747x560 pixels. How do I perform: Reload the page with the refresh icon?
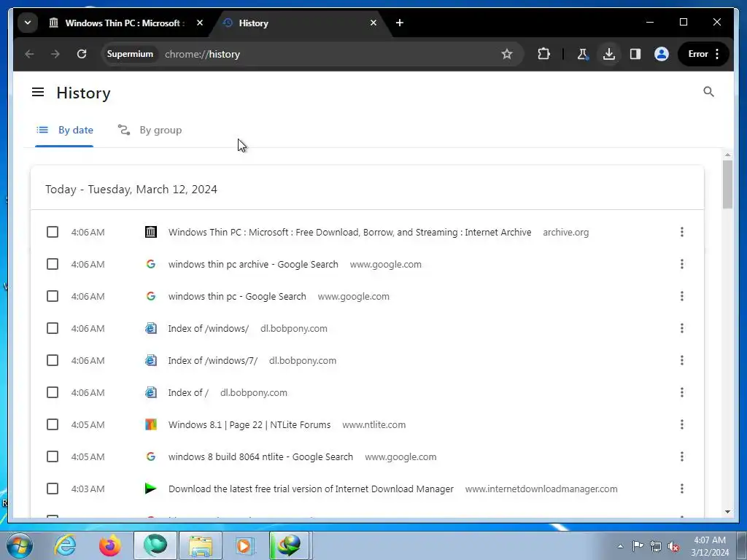coord(82,54)
